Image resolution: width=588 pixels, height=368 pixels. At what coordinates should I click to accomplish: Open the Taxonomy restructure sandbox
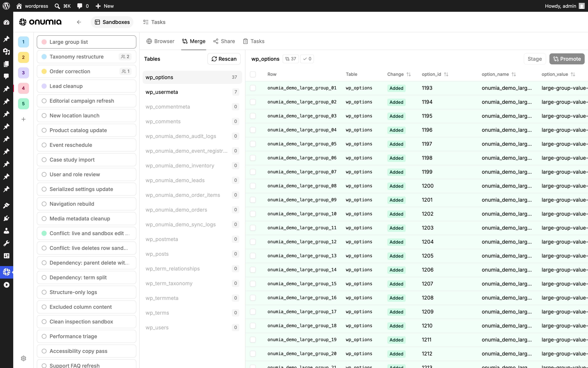87,57
